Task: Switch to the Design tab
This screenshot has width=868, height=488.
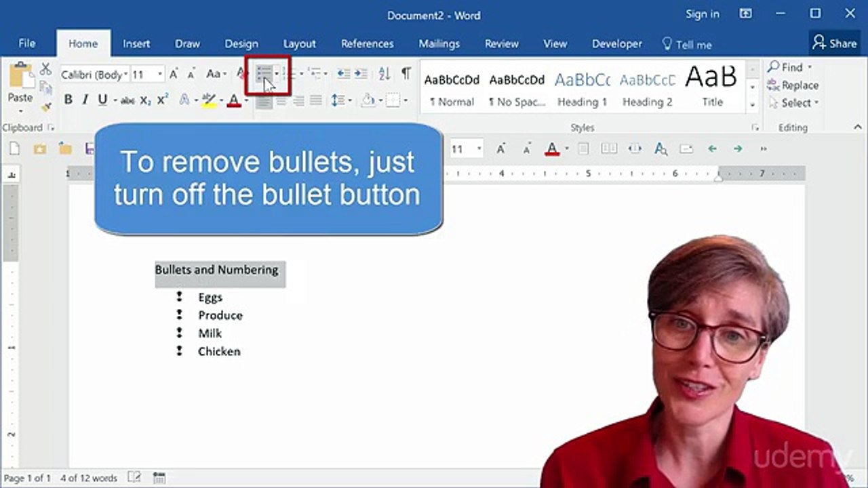Action: (x=241, y=43)
